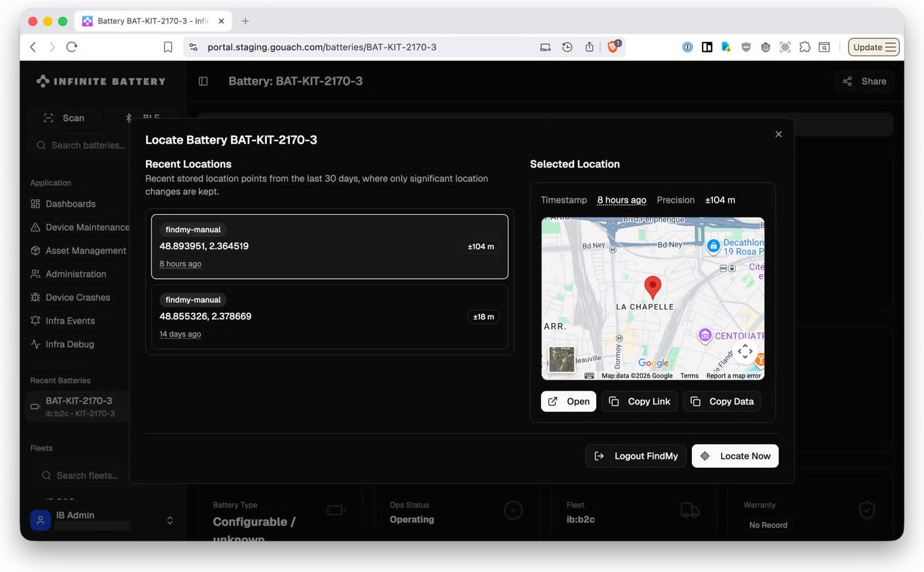
Task: Click the Brave Shields icon
Action: click(613, 47)
